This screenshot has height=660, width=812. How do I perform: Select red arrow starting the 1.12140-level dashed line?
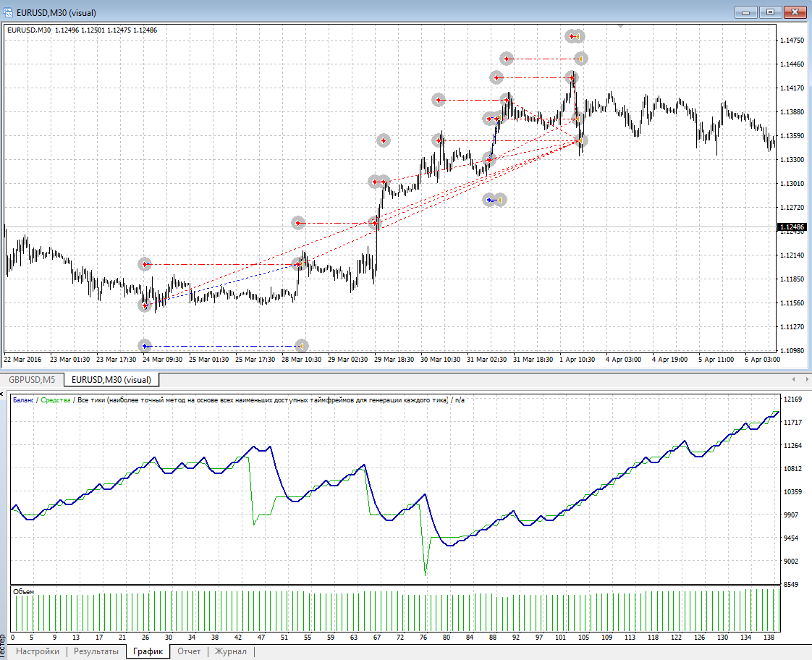point(145,265)
